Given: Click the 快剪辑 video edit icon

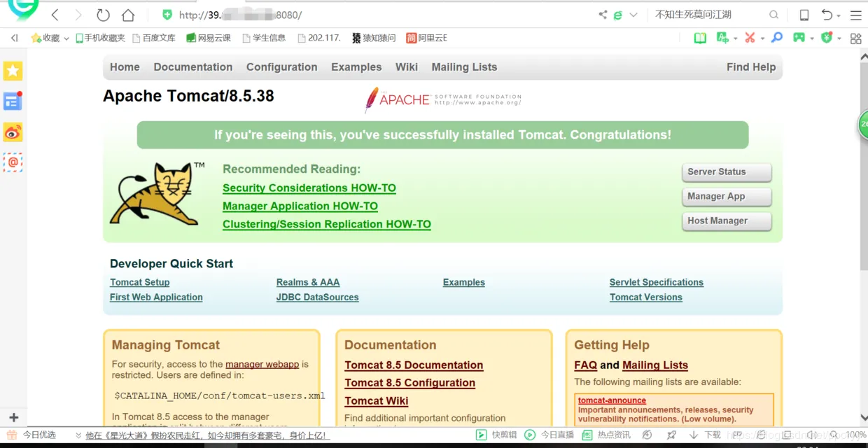Looking at the screenshot, I should click(482, 435).
